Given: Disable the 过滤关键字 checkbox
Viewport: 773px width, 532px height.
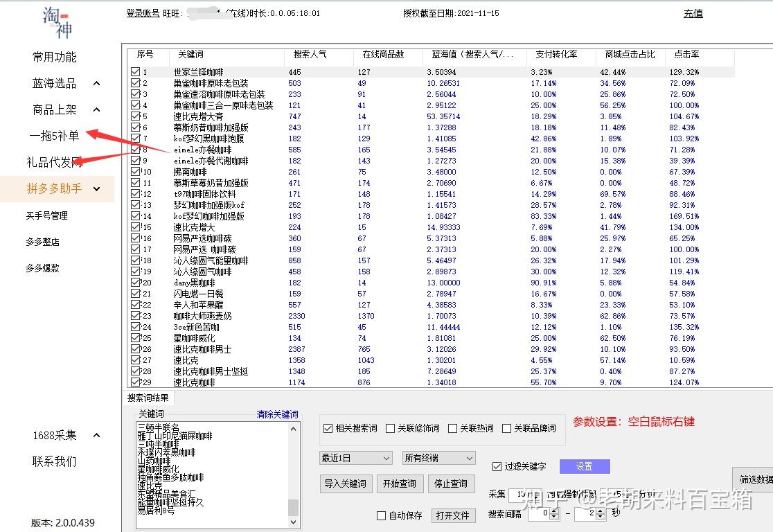Looking at the screenshot, I should tap(497, 466).
